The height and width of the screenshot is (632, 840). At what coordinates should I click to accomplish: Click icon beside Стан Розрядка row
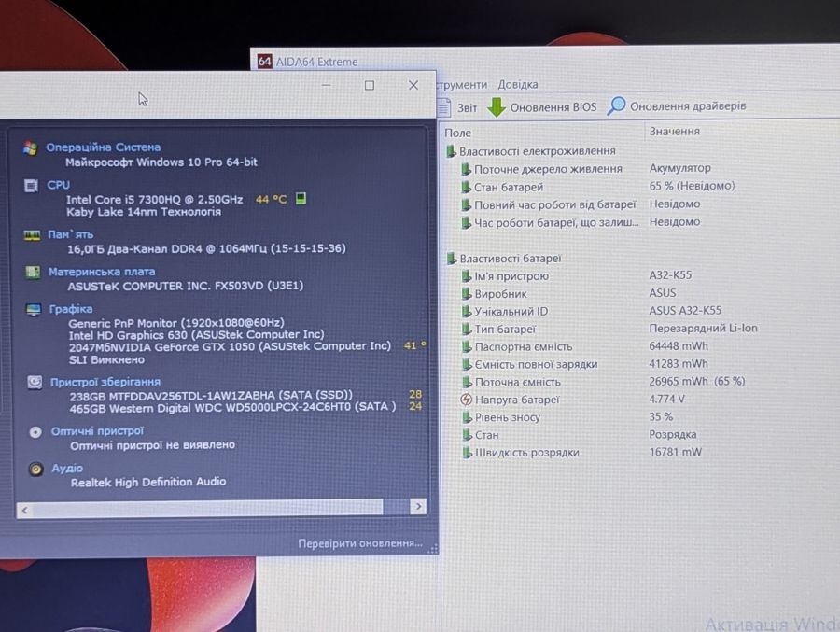(x=468, y=435)
